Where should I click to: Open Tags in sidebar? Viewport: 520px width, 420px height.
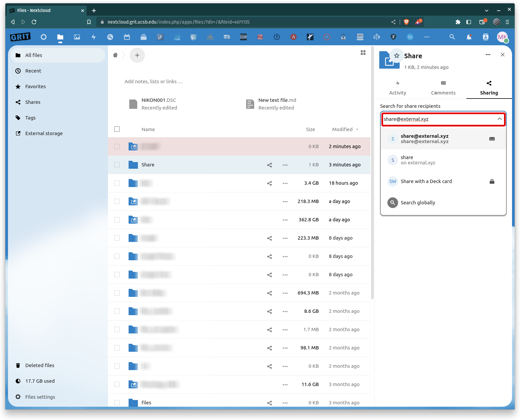pyautogui.click(x=58, y=118)
